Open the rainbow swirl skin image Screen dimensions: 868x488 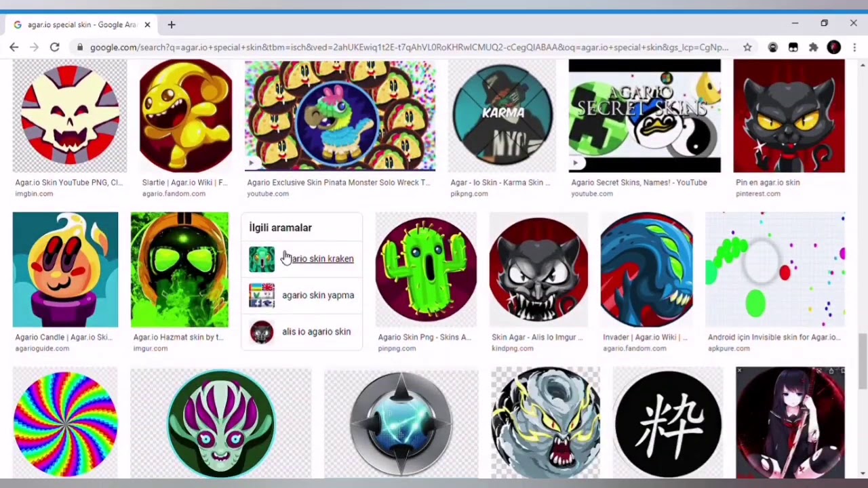click(65, 423)
